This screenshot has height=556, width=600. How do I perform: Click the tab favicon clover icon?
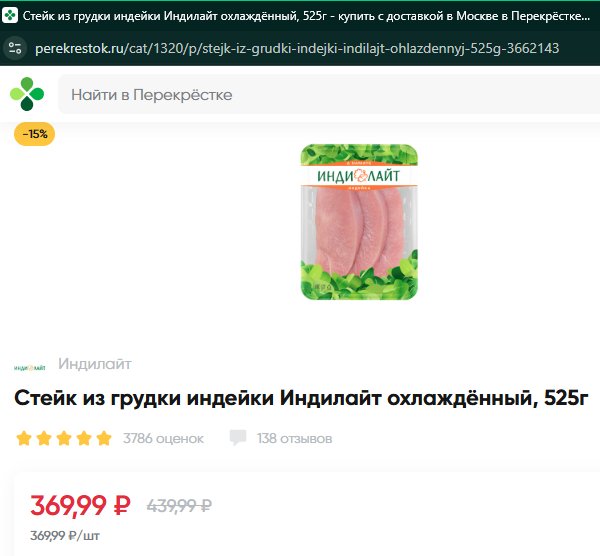point(10,16)
